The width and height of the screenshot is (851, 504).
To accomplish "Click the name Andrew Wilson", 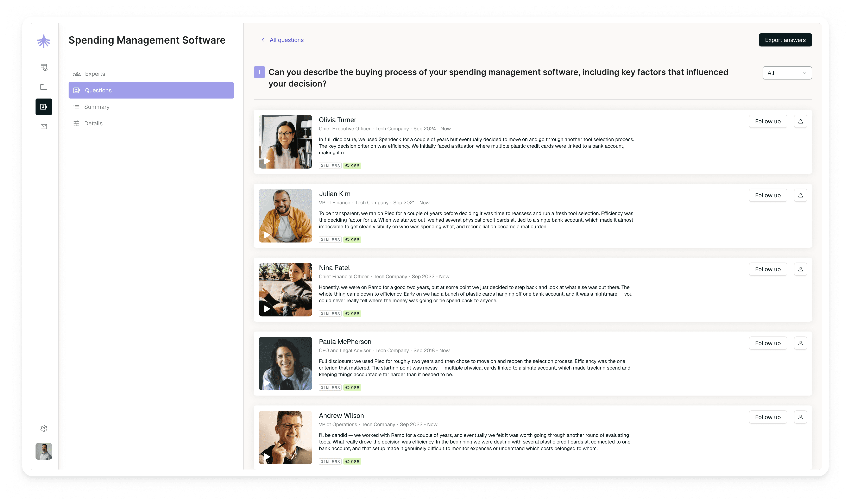I will click(341, 416).
